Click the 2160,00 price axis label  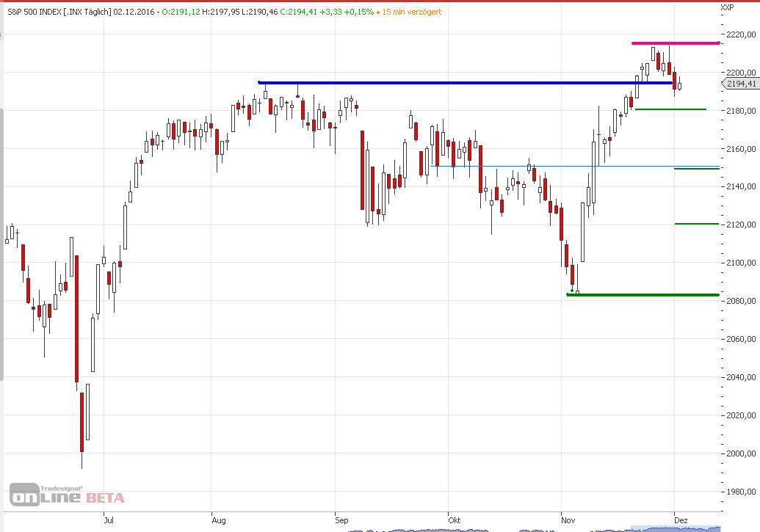tap(741, 149)
